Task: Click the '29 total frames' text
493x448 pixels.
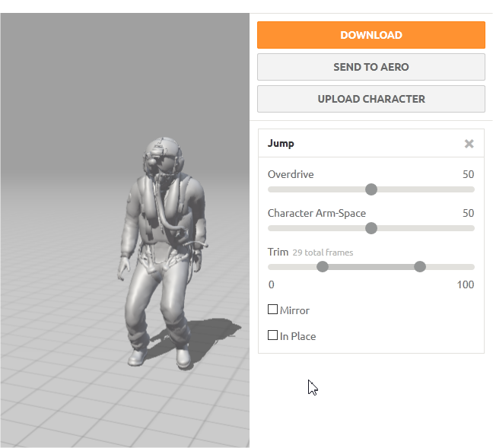Action: [323, 253]
